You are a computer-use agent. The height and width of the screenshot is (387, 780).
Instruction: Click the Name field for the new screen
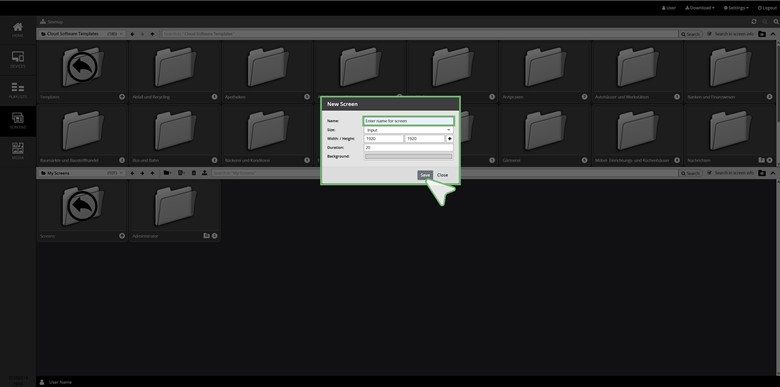pos(408,121)
